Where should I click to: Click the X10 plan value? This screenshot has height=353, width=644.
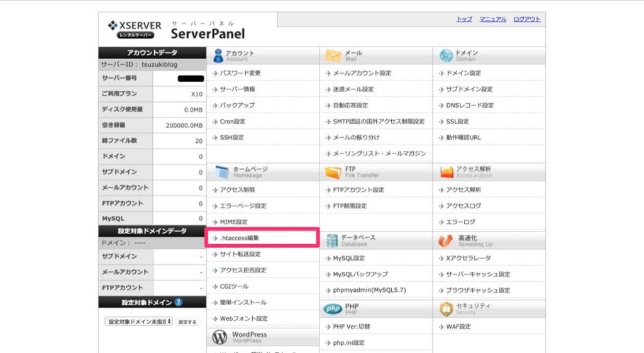(x=197, y=94)
